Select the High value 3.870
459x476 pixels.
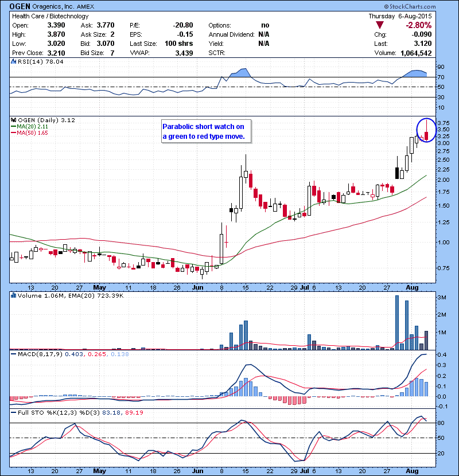coord(56,34)
